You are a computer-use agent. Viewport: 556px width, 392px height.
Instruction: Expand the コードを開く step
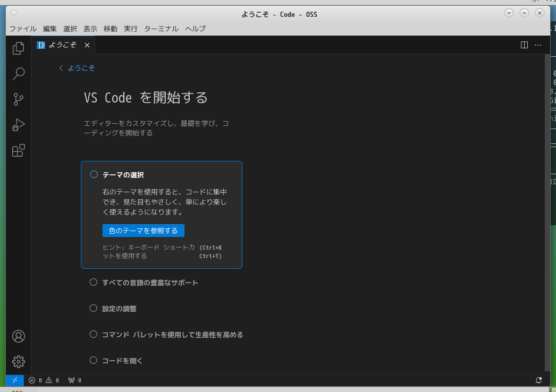(122, 361)
